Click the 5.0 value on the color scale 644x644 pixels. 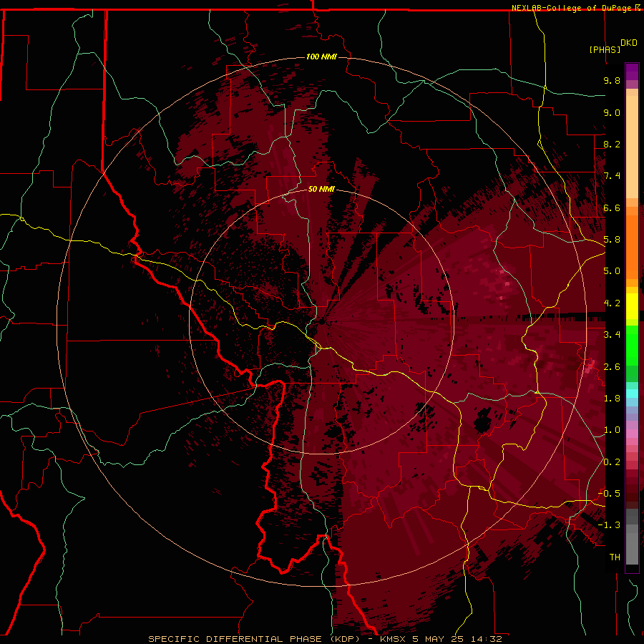coord(612,271)
